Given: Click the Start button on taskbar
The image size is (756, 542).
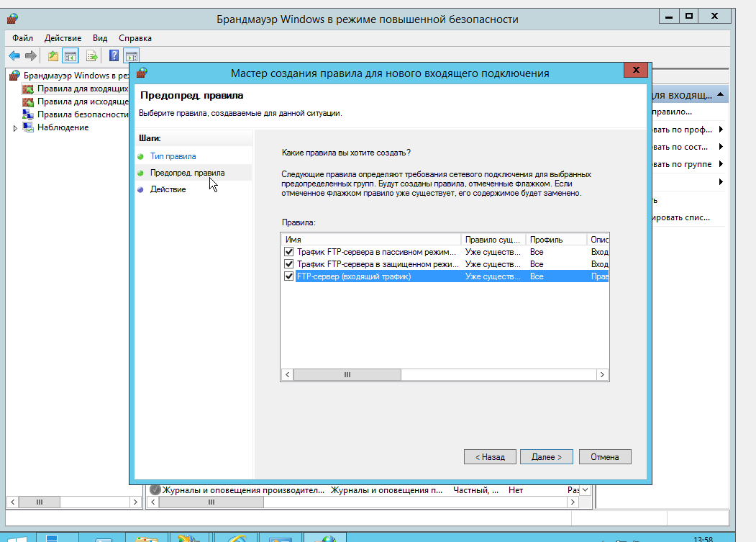Looking at the screenshot, I should (x=17, y=538).
